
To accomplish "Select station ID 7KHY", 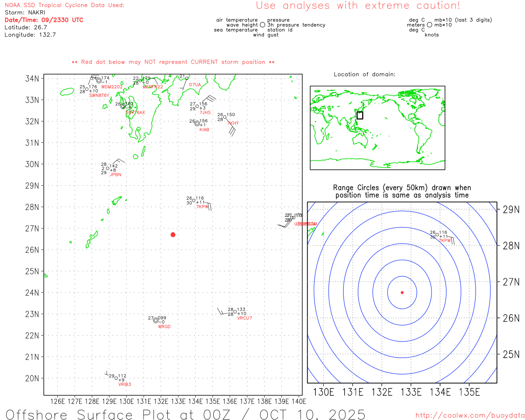I will pyautogui.click(x=233, y=123).
